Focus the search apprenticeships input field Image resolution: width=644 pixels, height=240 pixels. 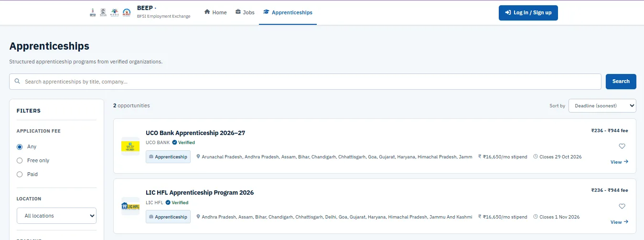coord(305,82)
